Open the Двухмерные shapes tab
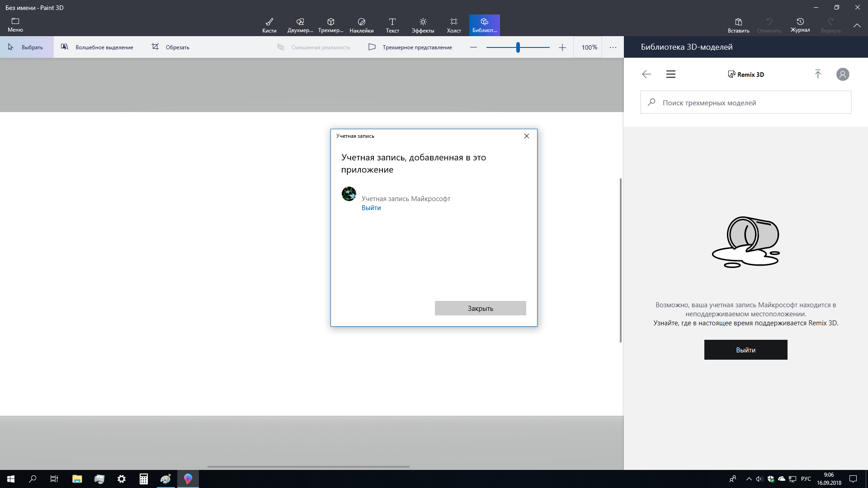Screen dimensions: 868x488 [300, 25]
